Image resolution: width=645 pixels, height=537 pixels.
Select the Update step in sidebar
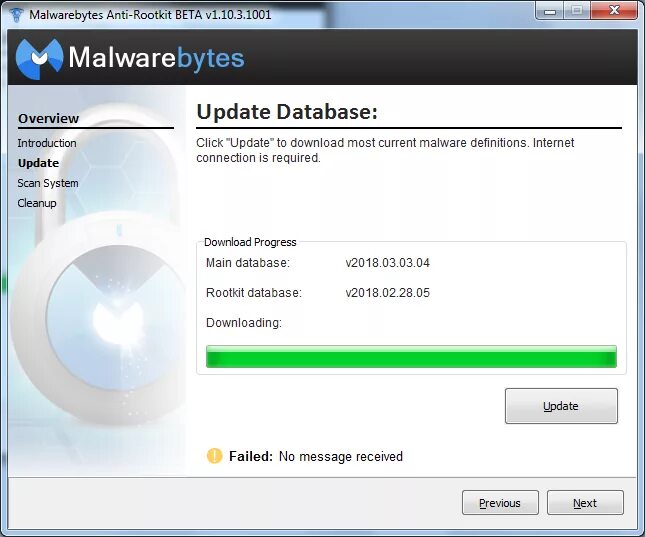click(x=38, y=163)
